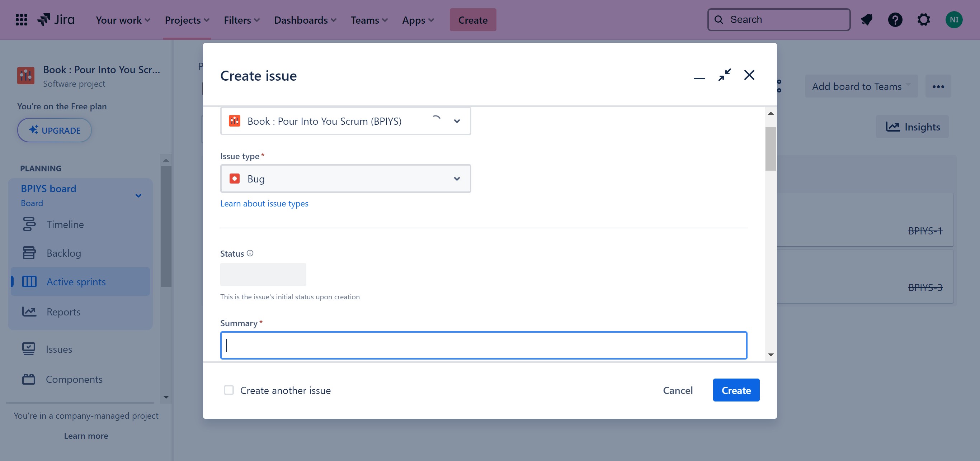980x461 pixels.
Task: Open the Timeline sidebar item
Action: point(65,224)
